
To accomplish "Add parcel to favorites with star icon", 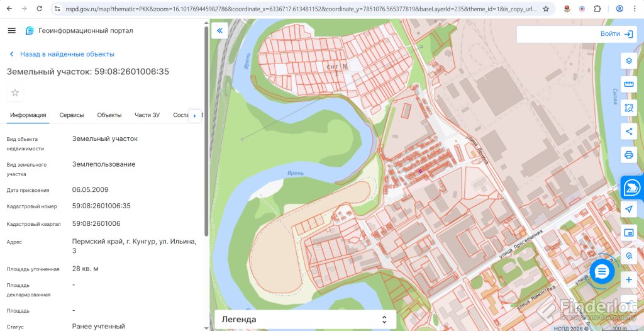I will pos(15,93).
